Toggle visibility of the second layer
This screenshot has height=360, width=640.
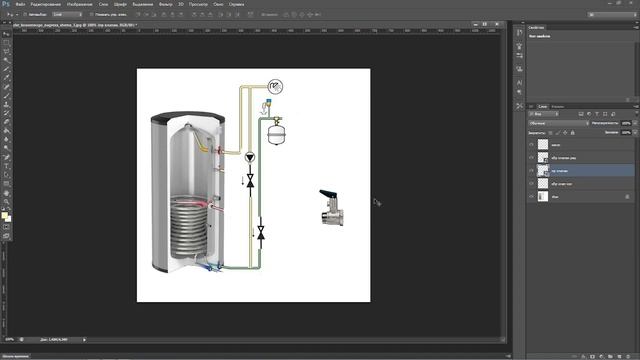click(x=531, y=158)
